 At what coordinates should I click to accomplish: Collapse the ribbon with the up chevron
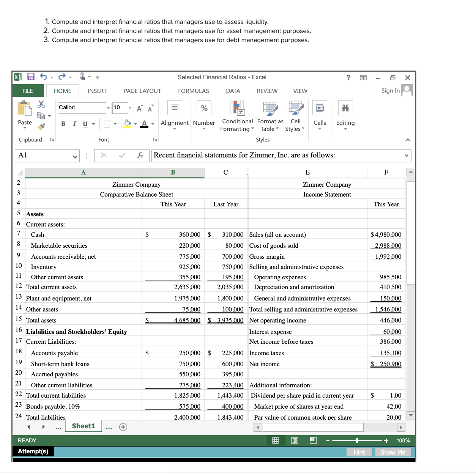click(408, 140)
